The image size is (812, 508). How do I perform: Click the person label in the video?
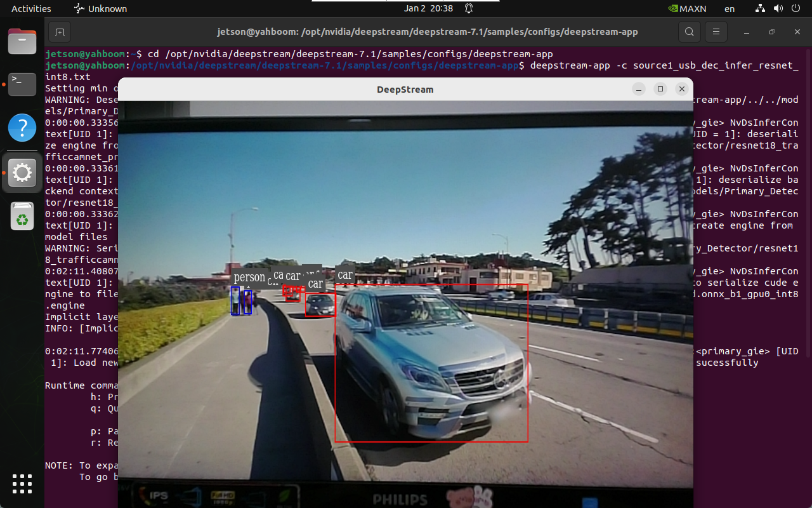(x=249, y=277)
